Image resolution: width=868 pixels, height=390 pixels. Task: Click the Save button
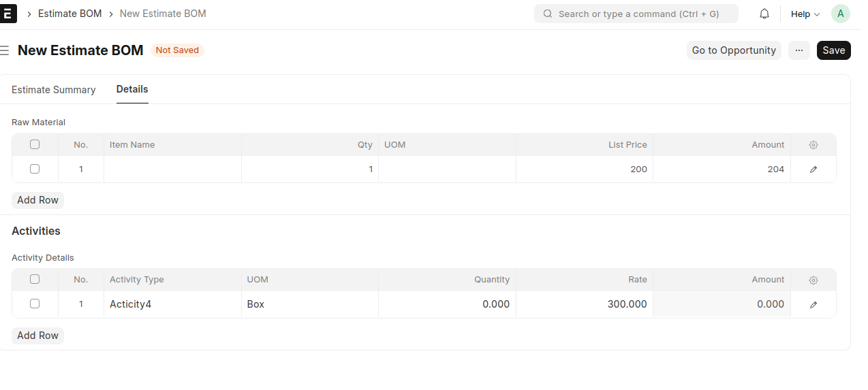[x=833, y=50]
